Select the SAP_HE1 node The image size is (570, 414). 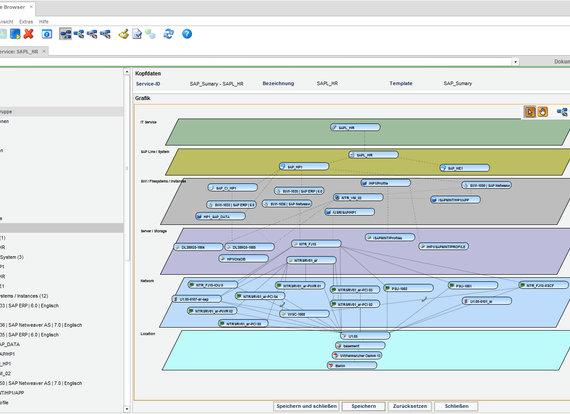(465, 168)
